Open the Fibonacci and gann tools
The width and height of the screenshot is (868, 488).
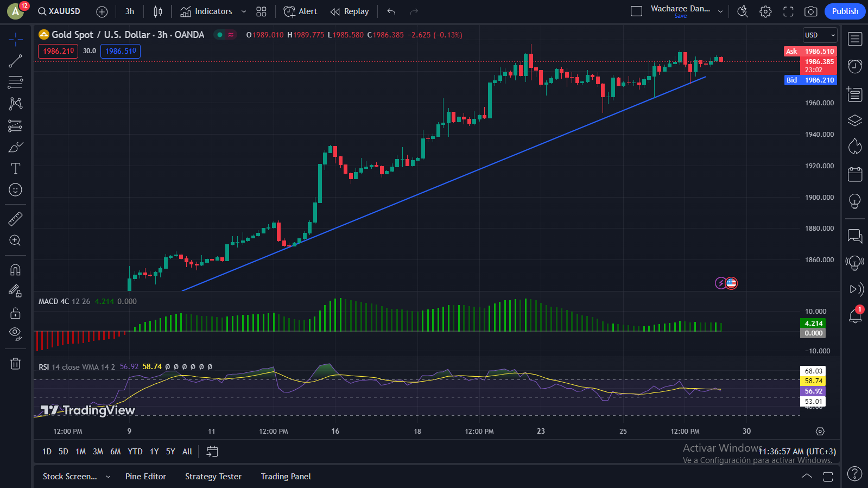point(15,83)
